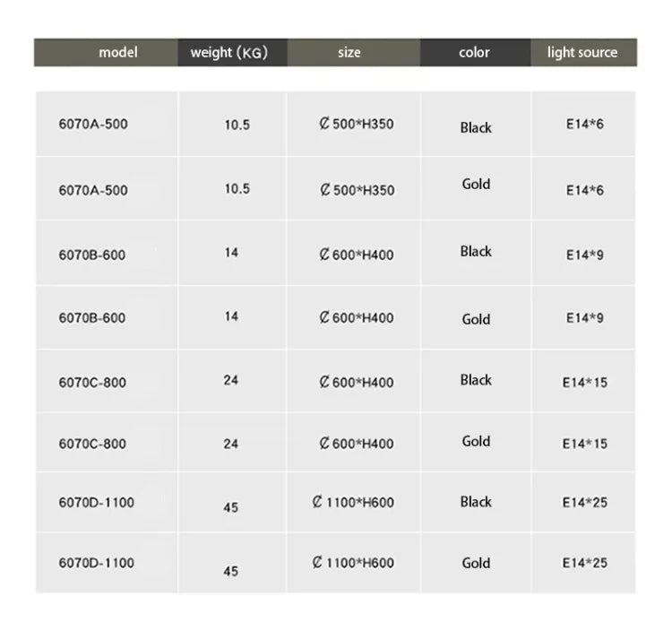Image resolution: width=672 pixels, height=622 pixels.
Task: Click Gold color in last row
Action: point(476,563)
